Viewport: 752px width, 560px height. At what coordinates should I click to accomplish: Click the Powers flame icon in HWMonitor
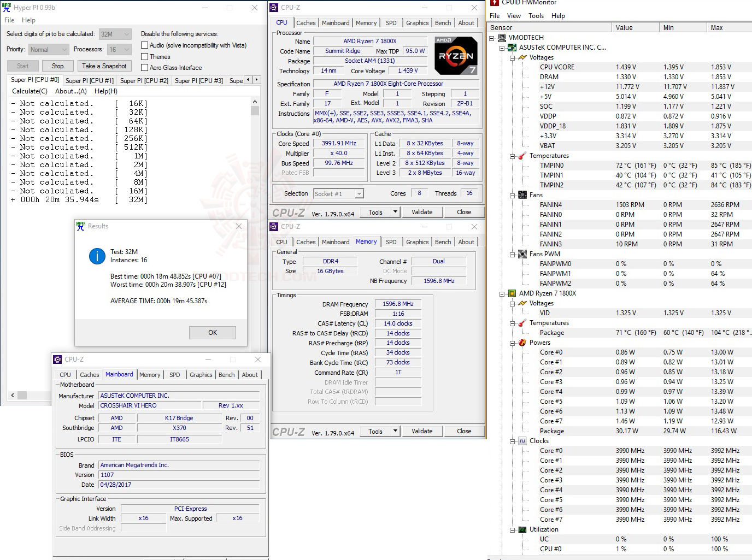click(522, 343)
